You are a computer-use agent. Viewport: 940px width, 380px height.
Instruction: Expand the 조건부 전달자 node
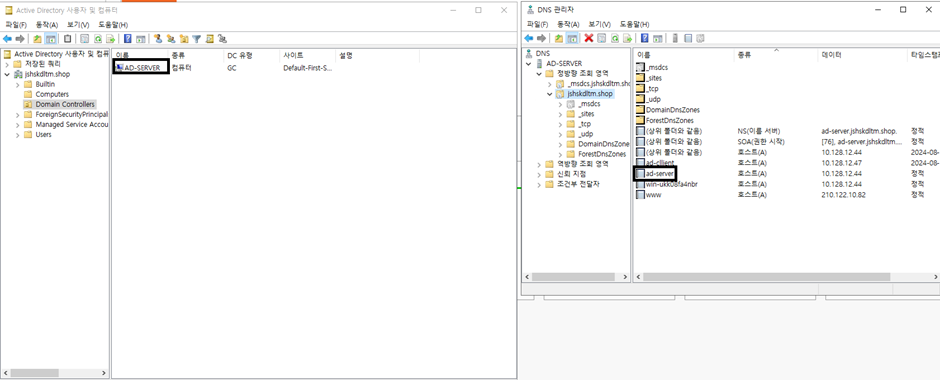pyautogui.click(x=538, y=184)
